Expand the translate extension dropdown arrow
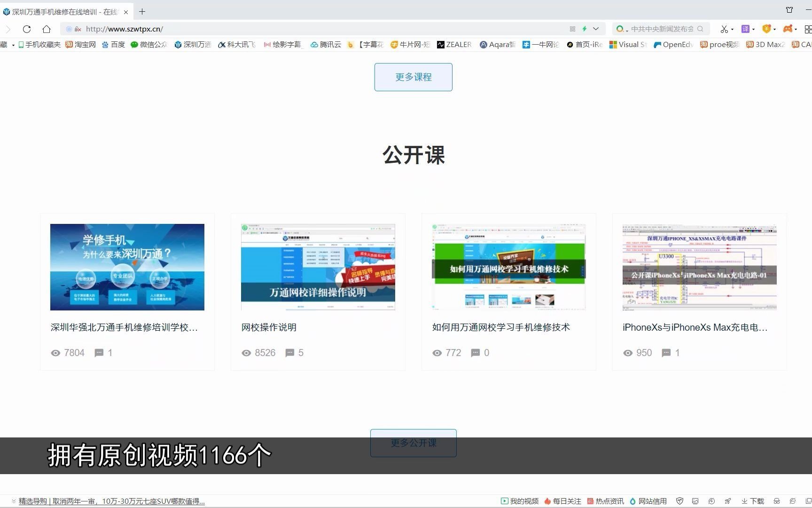The width and height of the screenshot is (812, 508). pos(753,30)
